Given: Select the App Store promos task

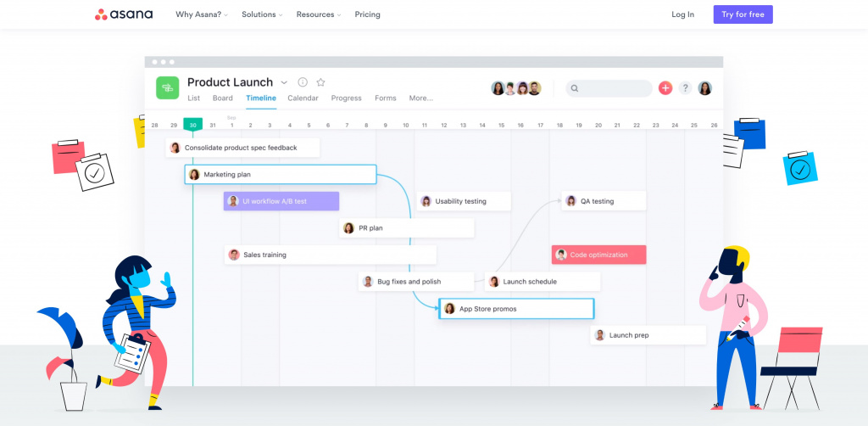Looking at the screenshot, I should click(x=516, y=309).
